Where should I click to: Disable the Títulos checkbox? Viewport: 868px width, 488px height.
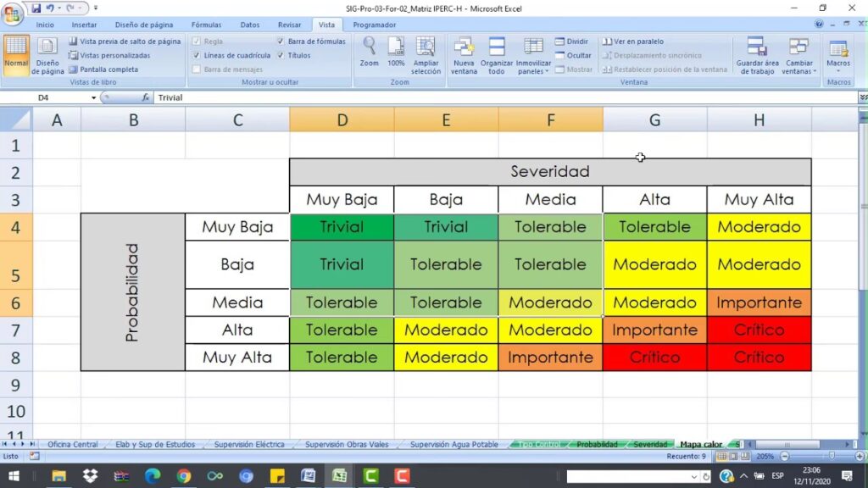[x=281, y=55]
